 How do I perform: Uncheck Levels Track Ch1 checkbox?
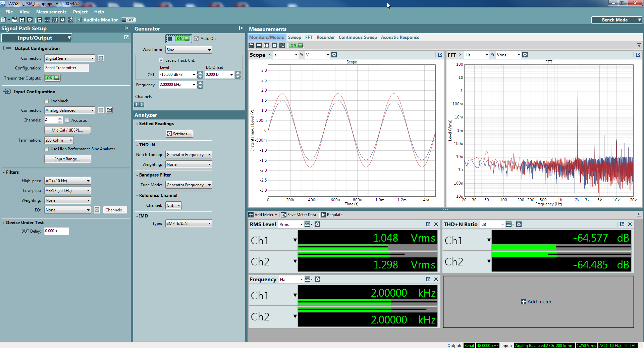click(x=161, y=60)
